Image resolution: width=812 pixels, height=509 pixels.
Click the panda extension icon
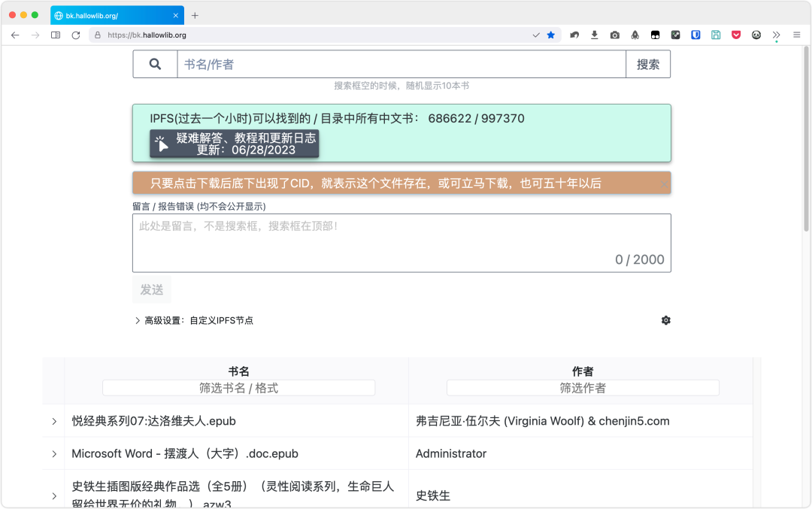click(756, 35)
